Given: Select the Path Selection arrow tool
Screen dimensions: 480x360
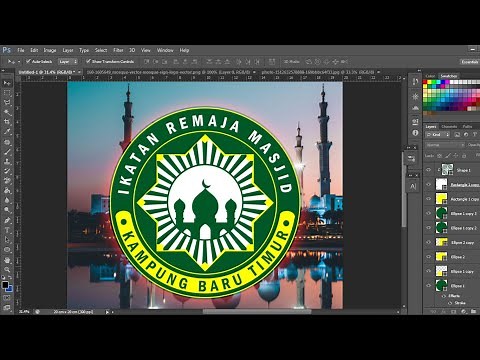Looking at the screenshot, I should (7, 240).
